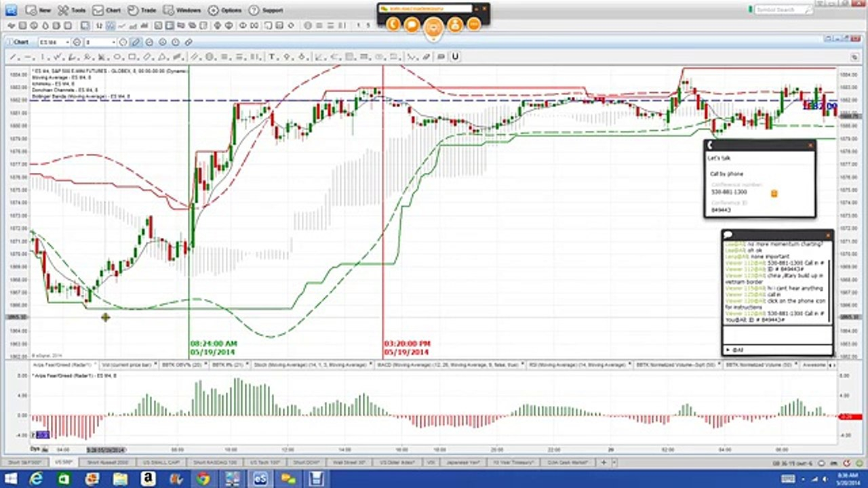This screenshot has width=868, height=488.
Task: Click the more options icon in meeting toolbar
Action: point(474,24)
